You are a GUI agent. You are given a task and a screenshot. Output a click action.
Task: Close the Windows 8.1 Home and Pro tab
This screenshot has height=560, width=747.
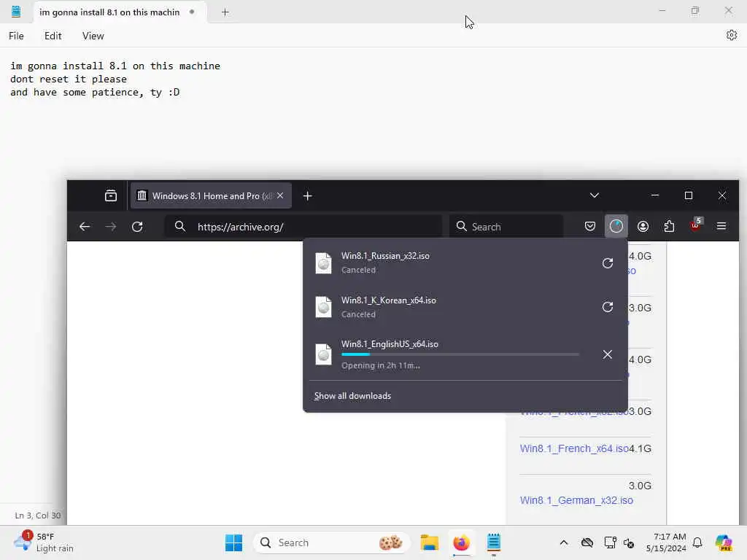(x=280, y=195)
